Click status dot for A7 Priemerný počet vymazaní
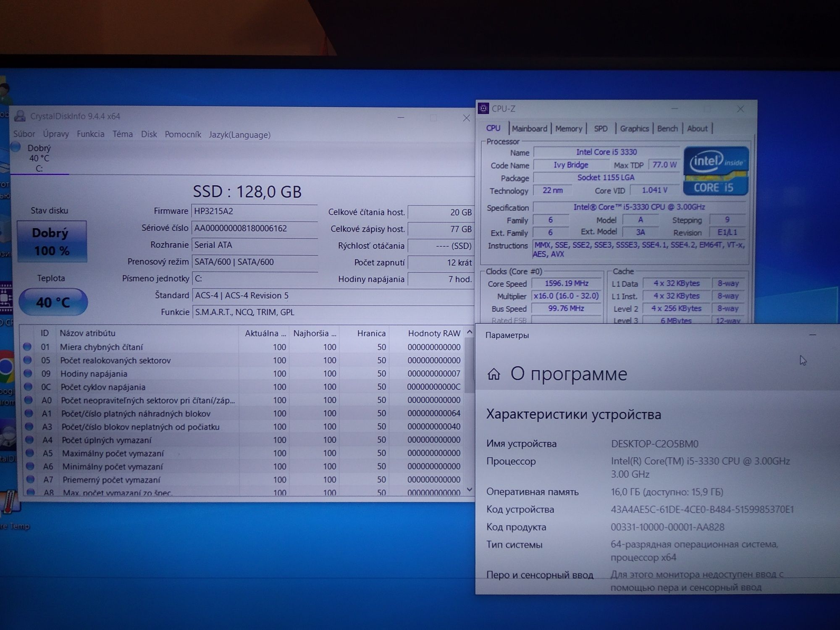 point(30,479)
